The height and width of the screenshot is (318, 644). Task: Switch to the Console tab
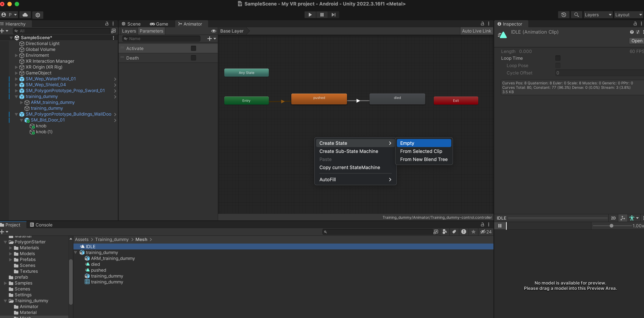point(41,225)
